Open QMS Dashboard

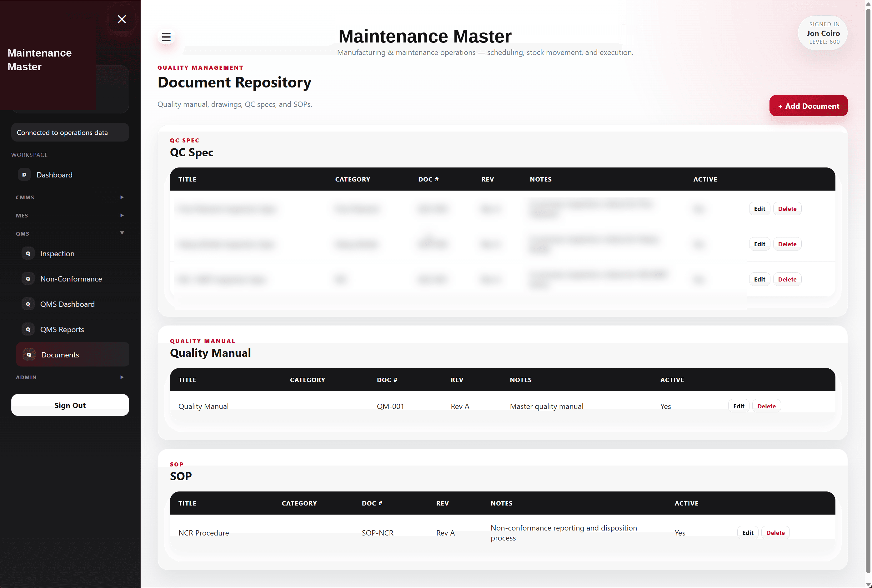click(x=72, y=304)
